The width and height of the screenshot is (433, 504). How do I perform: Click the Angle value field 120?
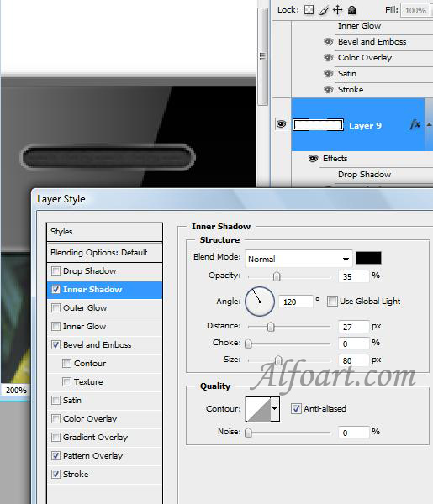click(x=296, y=302)
